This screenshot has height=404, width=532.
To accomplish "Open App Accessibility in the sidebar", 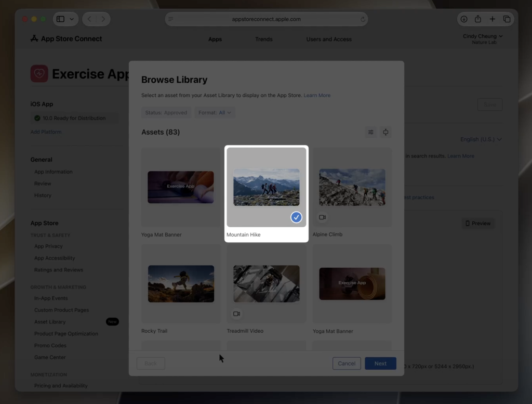I will tap(54, 258).
